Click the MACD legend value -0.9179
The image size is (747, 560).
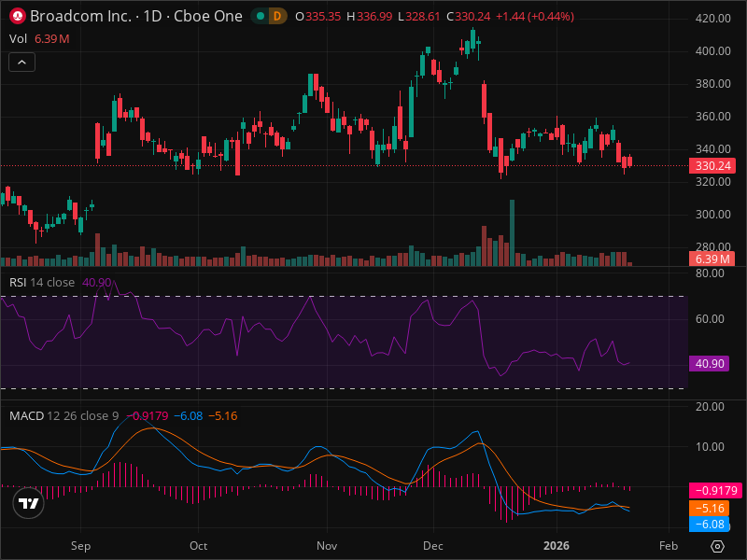[148, 415]
